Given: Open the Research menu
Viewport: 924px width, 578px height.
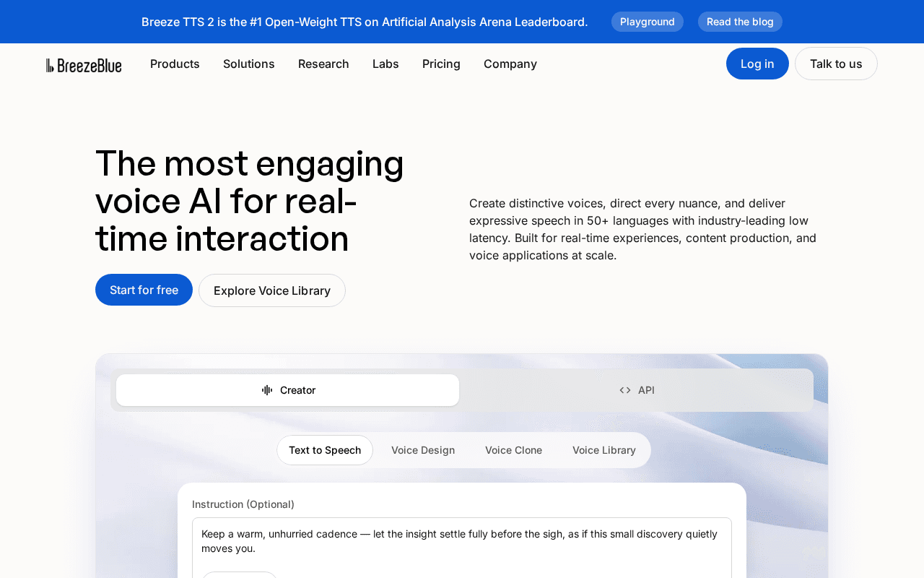Looking at the screenshot, I should [323, 64].
